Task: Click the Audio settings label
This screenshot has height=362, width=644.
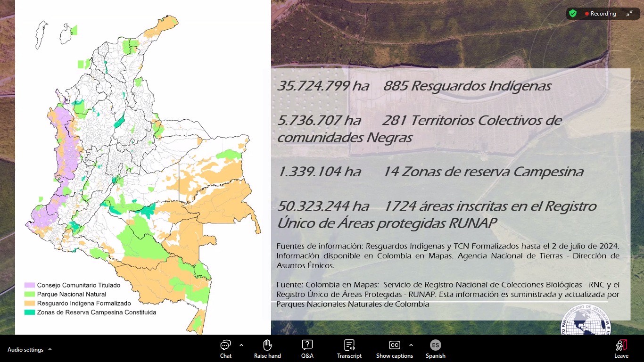Action: pos(25,350)
